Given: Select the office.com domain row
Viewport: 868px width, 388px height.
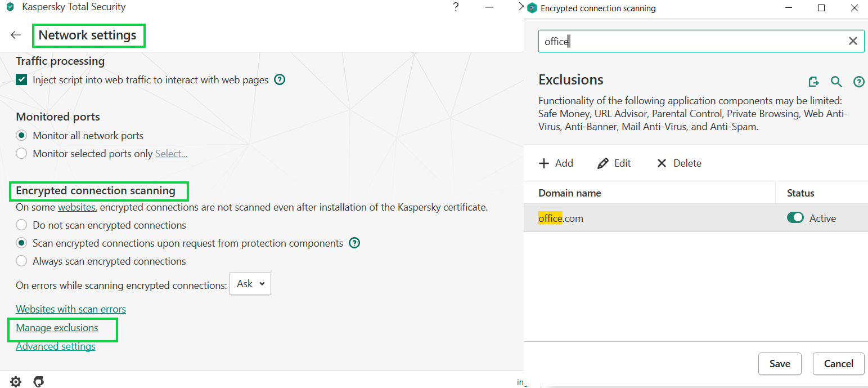Looking at the screenshot, I should pos(695,218).
